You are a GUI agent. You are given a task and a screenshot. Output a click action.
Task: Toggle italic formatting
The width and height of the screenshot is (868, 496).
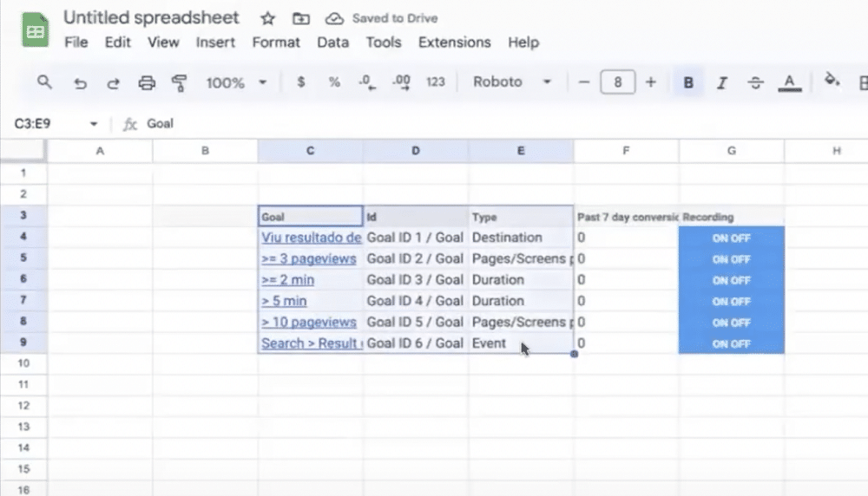coord(722,83)
